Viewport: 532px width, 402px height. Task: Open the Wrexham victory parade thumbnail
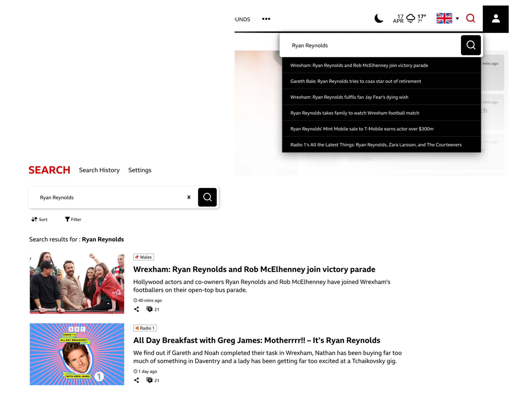77,283
